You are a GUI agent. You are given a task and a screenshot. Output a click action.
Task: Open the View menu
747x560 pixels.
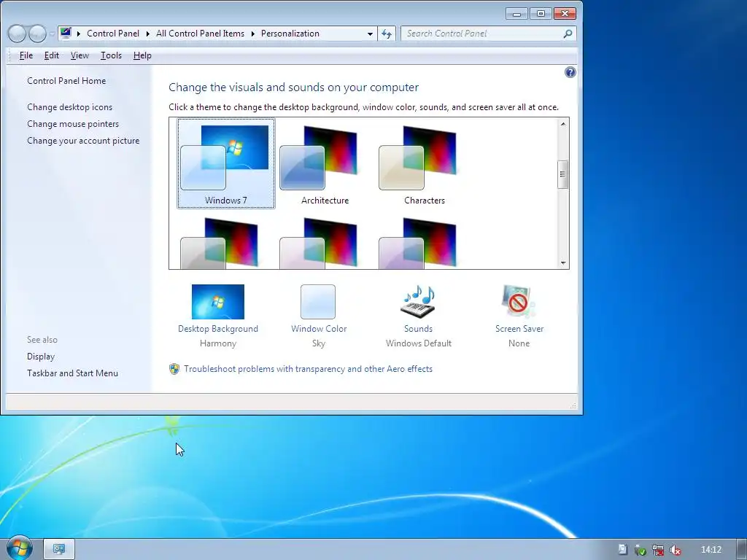tap(80, 55)
